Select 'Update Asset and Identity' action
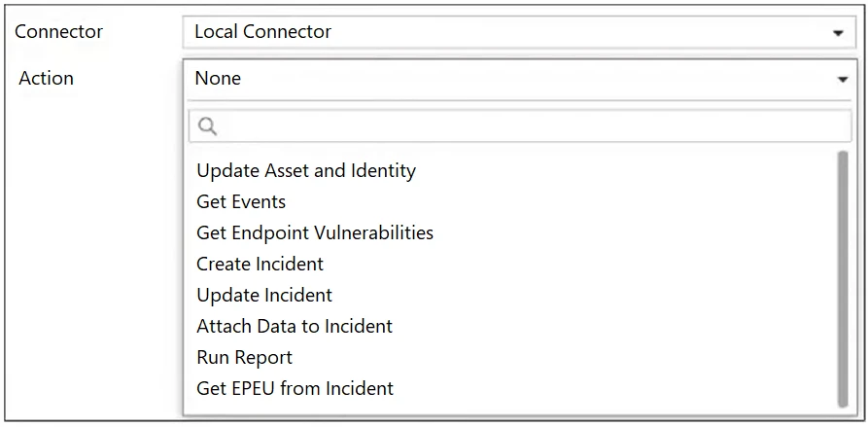 click(x=306, y=171)
